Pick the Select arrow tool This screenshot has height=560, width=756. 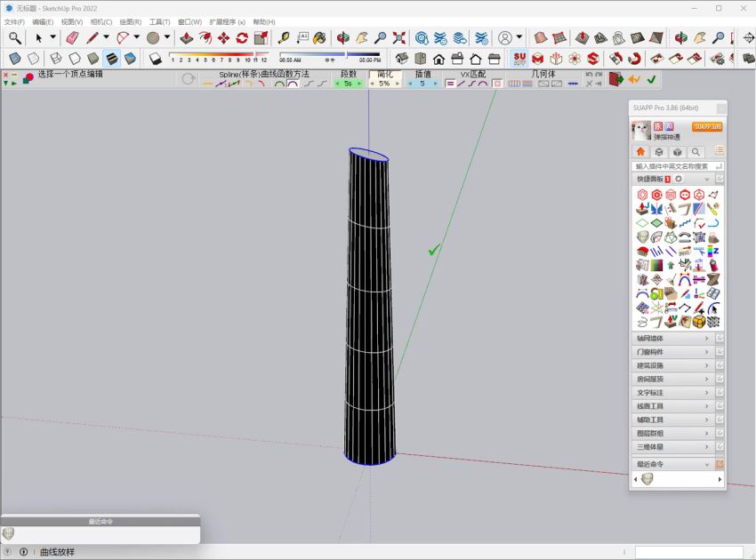tap(38, 37)
